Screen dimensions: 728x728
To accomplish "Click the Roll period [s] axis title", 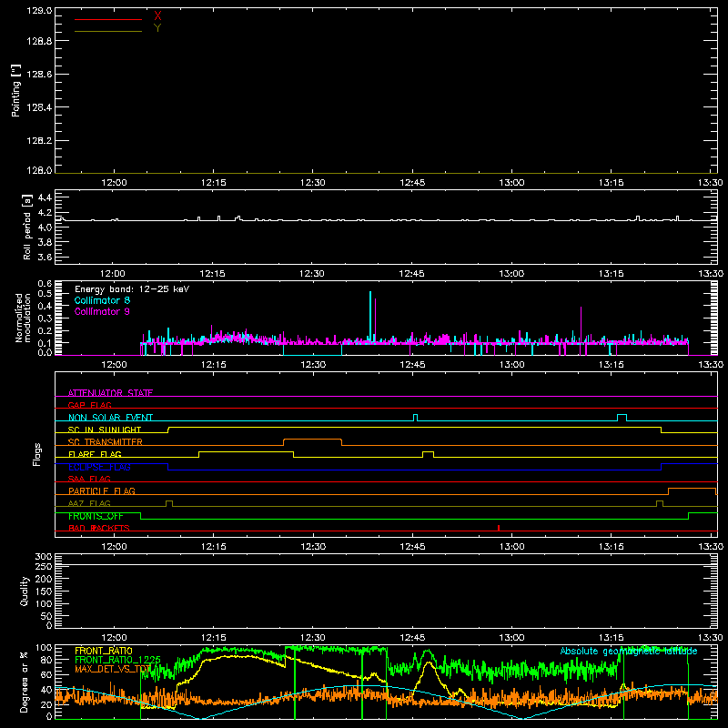I will (x=27, y=227).
